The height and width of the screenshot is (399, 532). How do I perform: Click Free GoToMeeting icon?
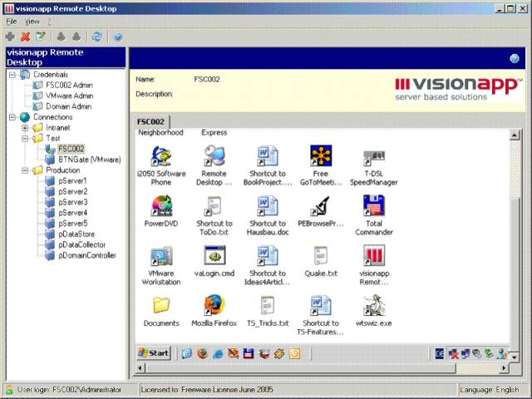[x=321, y=155]
